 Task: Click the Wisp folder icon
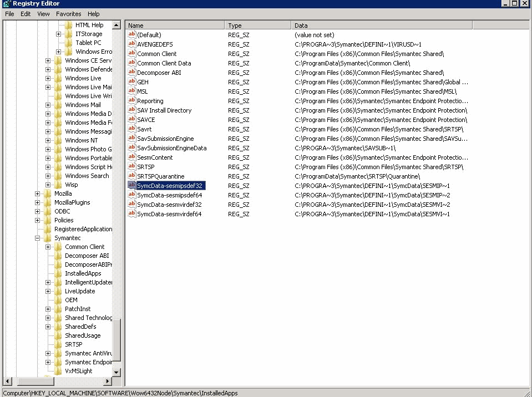58,185
